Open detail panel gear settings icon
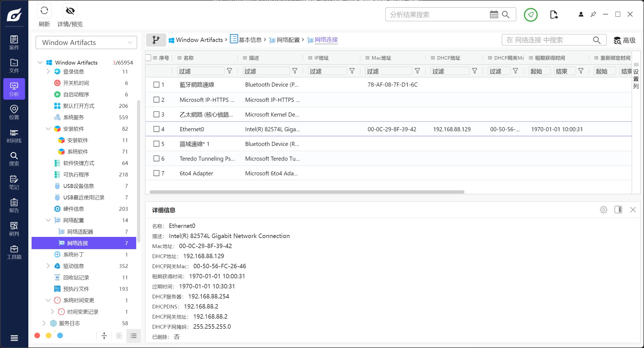644x348 pixels. tap(603, 210)
